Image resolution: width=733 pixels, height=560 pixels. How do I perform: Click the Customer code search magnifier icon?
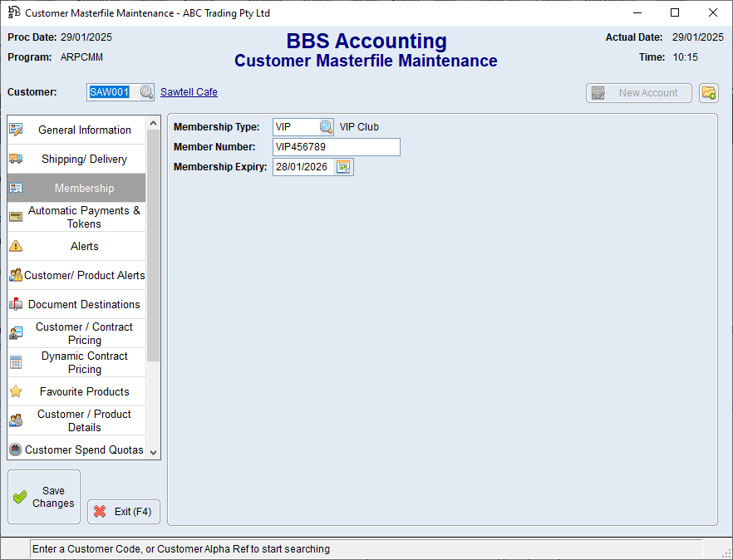tap(146, 92)
